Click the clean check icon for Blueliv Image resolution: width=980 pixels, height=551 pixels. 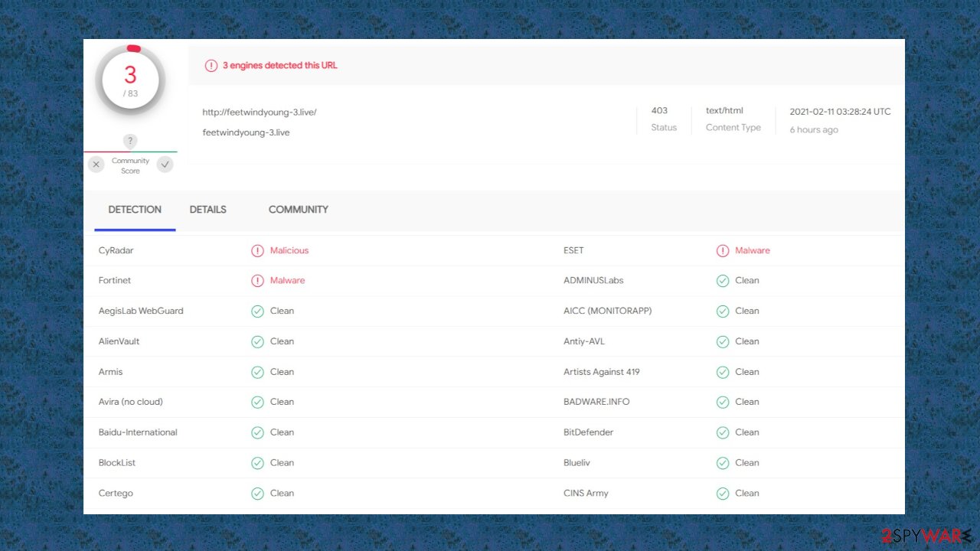click(x=723, y=463)
